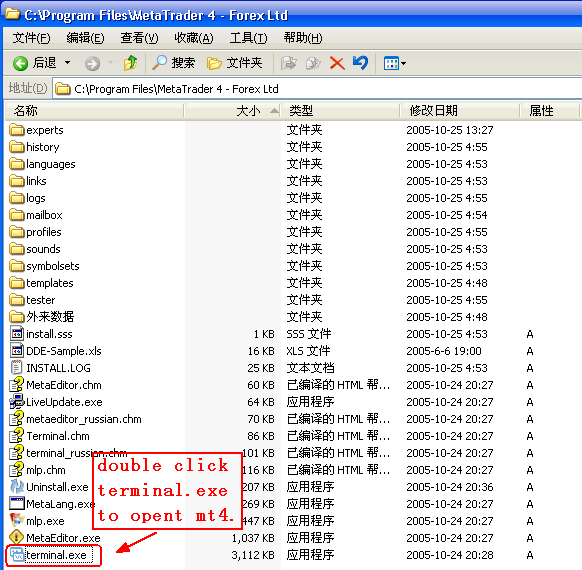The height and width of the screenshot is (570, 582).
Task: Select the mailbox folder icon
Action: (17, 215)
